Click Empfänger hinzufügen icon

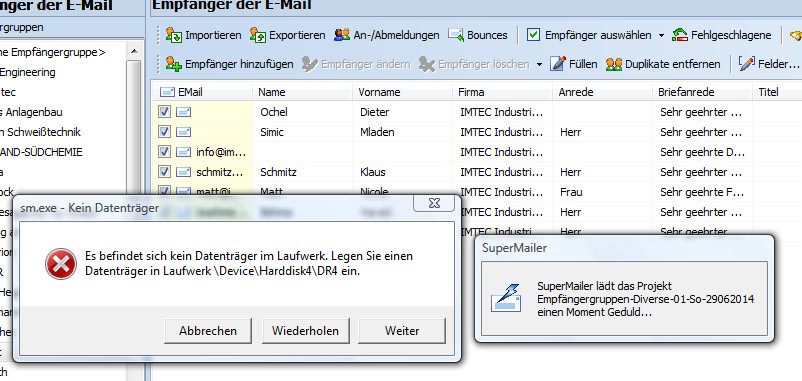174,64
